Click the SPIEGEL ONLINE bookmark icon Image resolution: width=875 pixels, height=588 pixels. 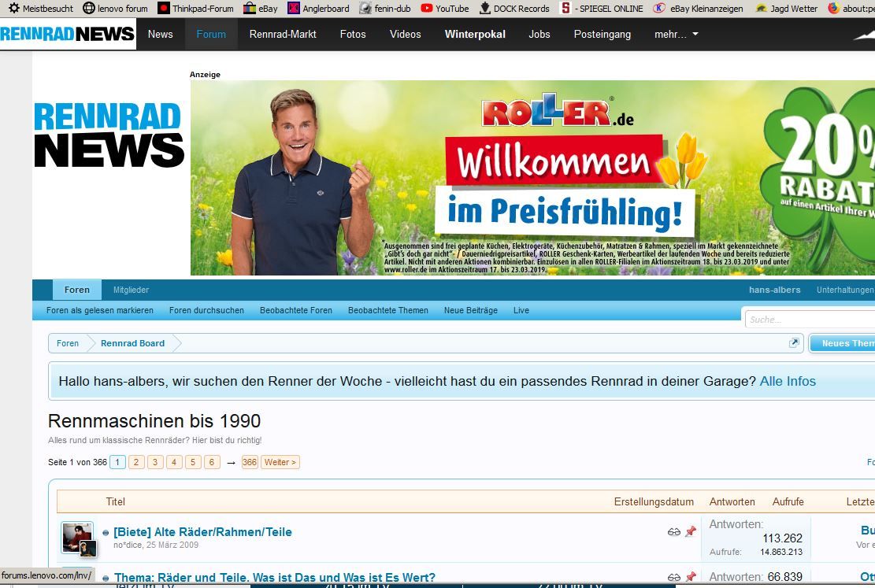[x=565, y=9]
